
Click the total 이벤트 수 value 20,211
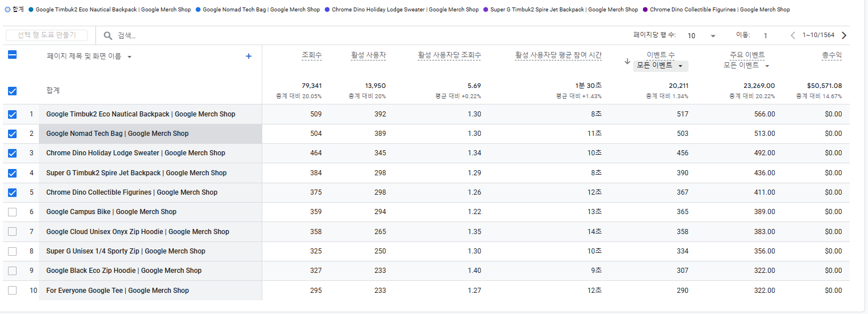point(679,86)
